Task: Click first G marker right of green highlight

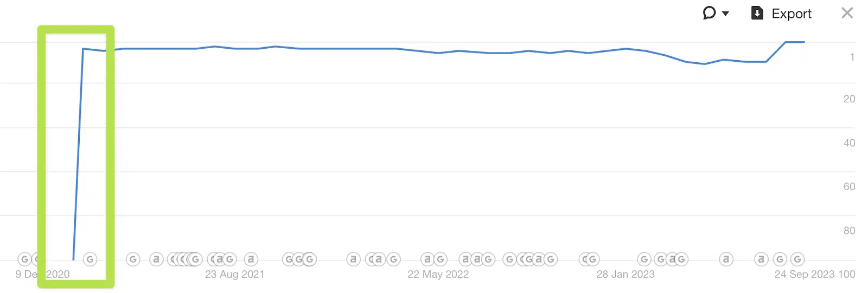Action: click(133, 259)
